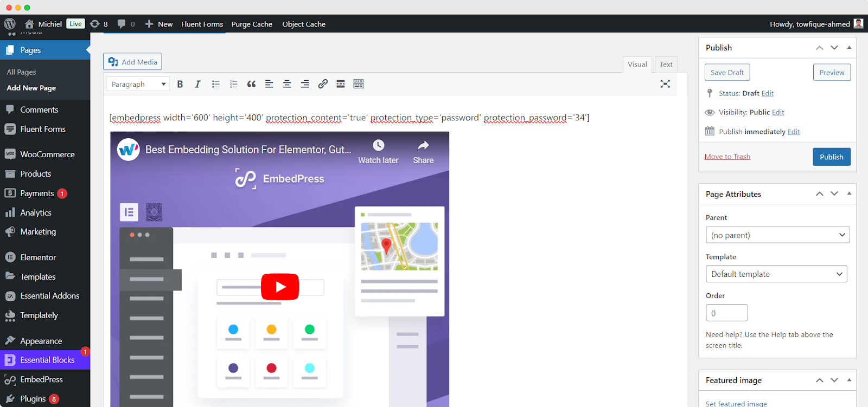868x407 pixels.
Task: Switch to the Text editor tab
Action: point(666,64)
